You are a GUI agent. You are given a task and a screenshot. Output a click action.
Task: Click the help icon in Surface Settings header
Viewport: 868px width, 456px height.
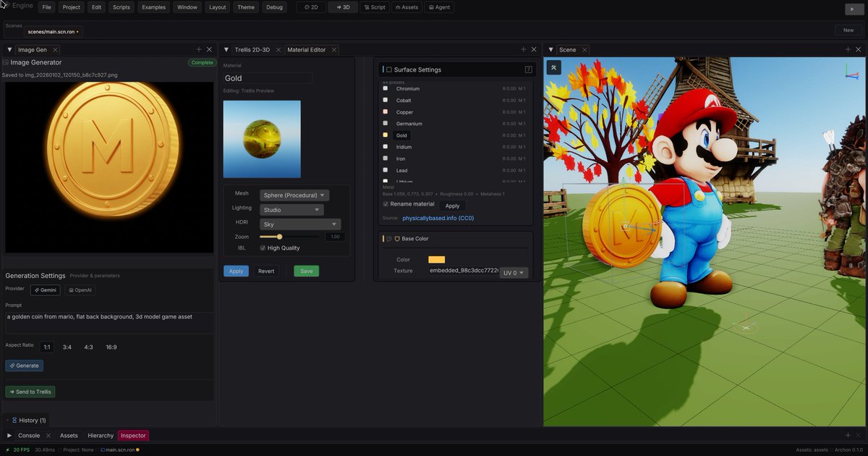click(x=528, y=69)
